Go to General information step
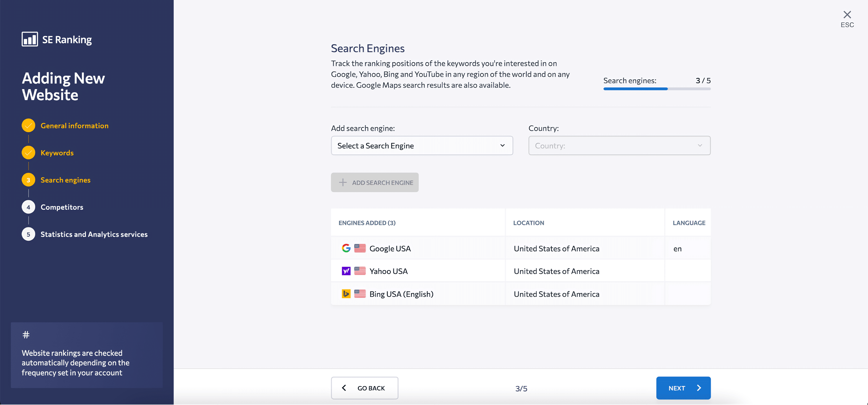 point(75,126)
